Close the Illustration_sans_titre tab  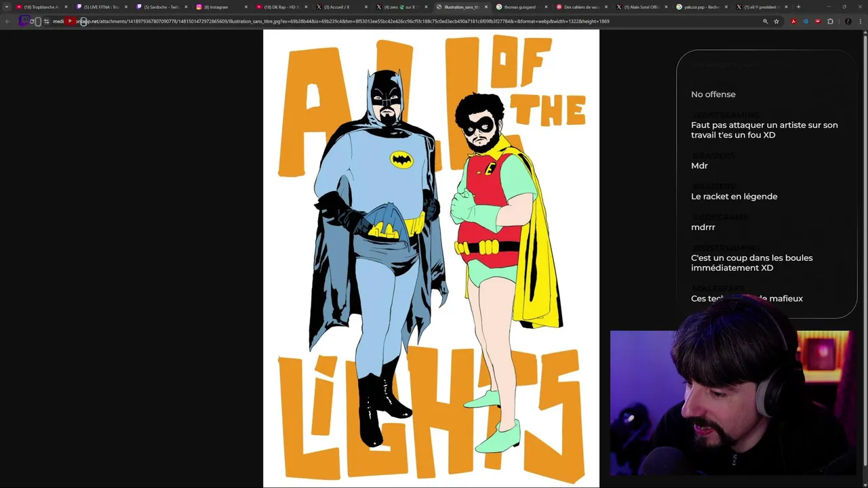[486, 7]
